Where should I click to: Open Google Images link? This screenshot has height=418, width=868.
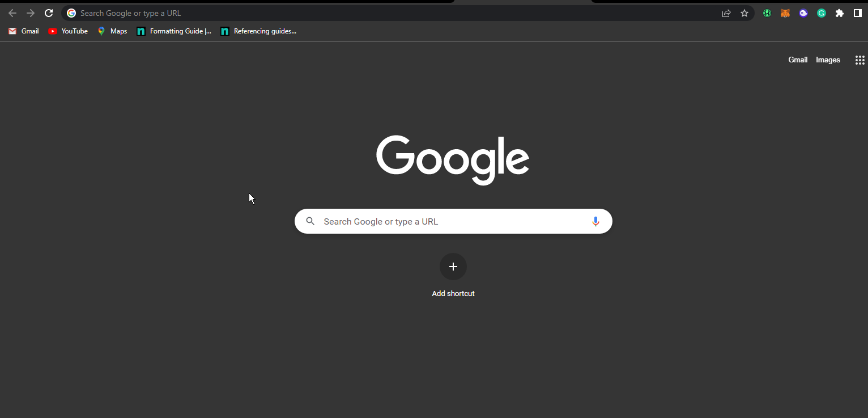click(828, 60)
